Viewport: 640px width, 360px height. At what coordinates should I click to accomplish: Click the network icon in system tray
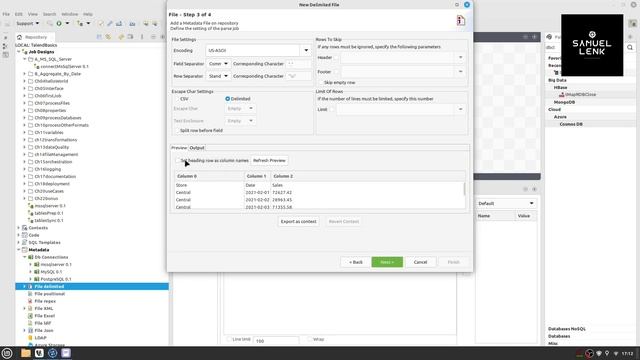[616, 353]
